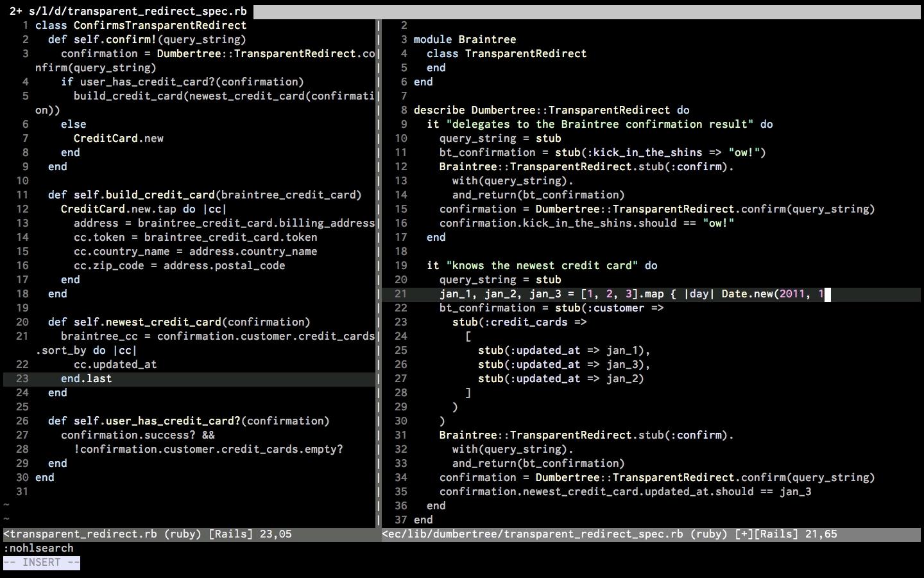Click 'cc.token = braintree_credit_card.token' line
This screenshot has height=578, width=924.
(x=196, y=237)
